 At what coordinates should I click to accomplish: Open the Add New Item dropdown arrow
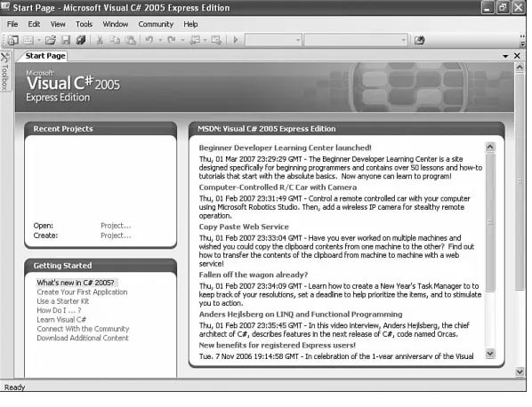(x=38, y=40)
